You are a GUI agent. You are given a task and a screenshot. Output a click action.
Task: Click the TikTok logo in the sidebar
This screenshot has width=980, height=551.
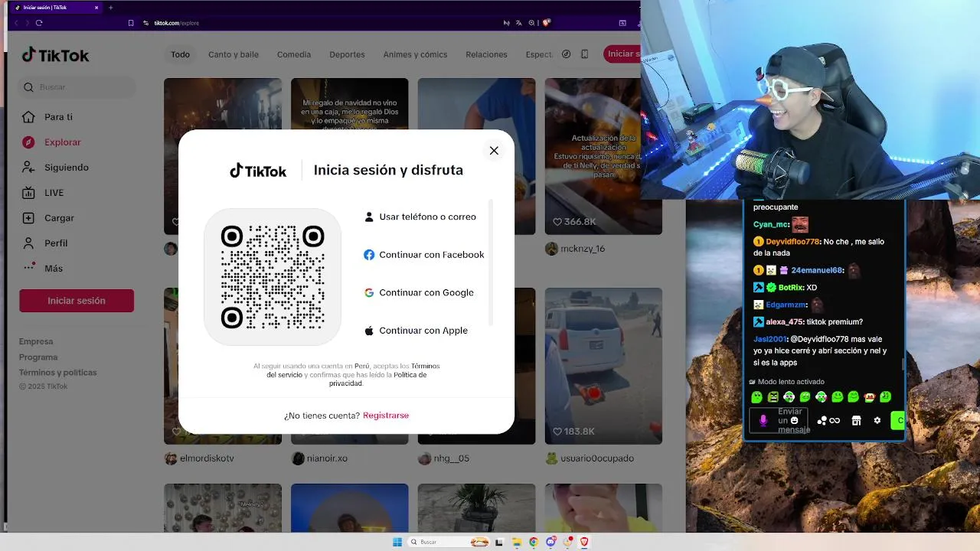pos(55,55)
